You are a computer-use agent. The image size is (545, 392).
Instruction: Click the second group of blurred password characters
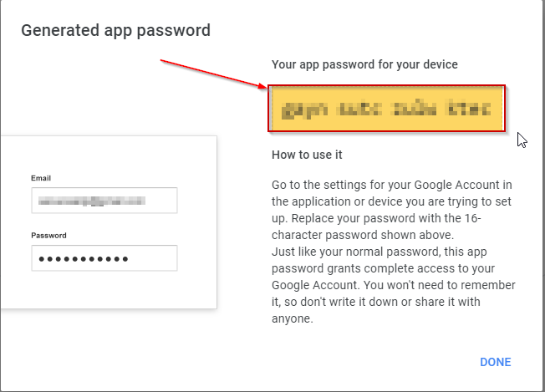[361, 109]
